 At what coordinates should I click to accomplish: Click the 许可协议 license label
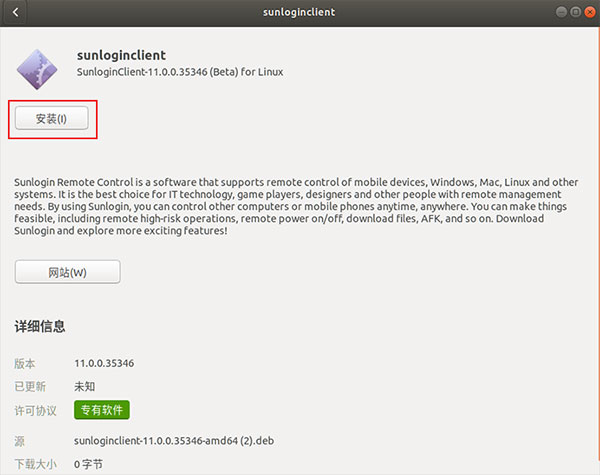(35, 410)
